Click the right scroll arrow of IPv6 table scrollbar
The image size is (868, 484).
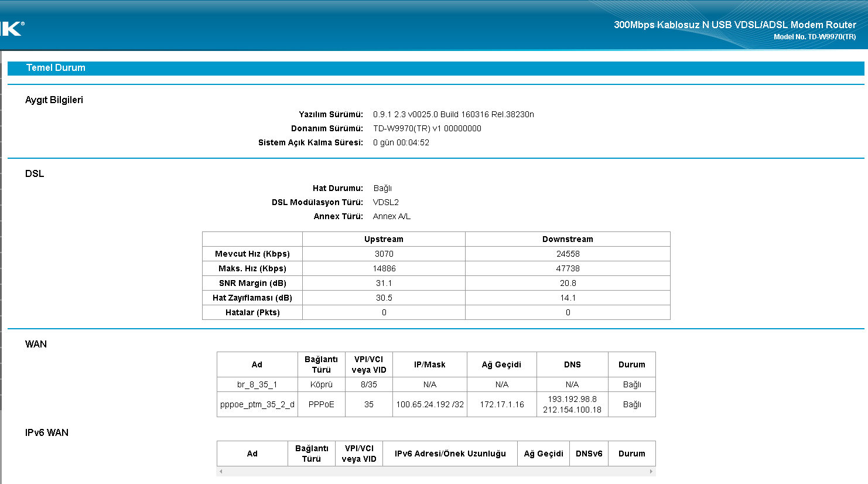[x=651, y=471]
